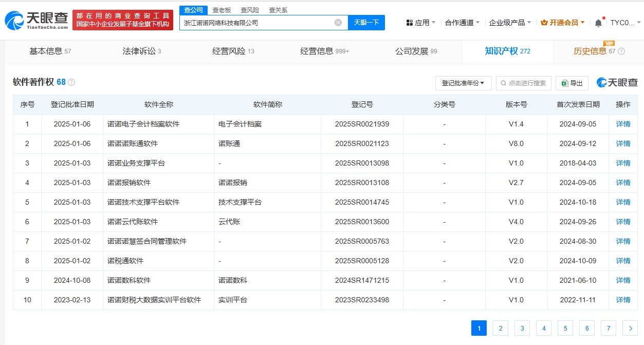Click the Tianyancha logo icon
This screenshot has width=644, height=345.
(x=15, y=20)
